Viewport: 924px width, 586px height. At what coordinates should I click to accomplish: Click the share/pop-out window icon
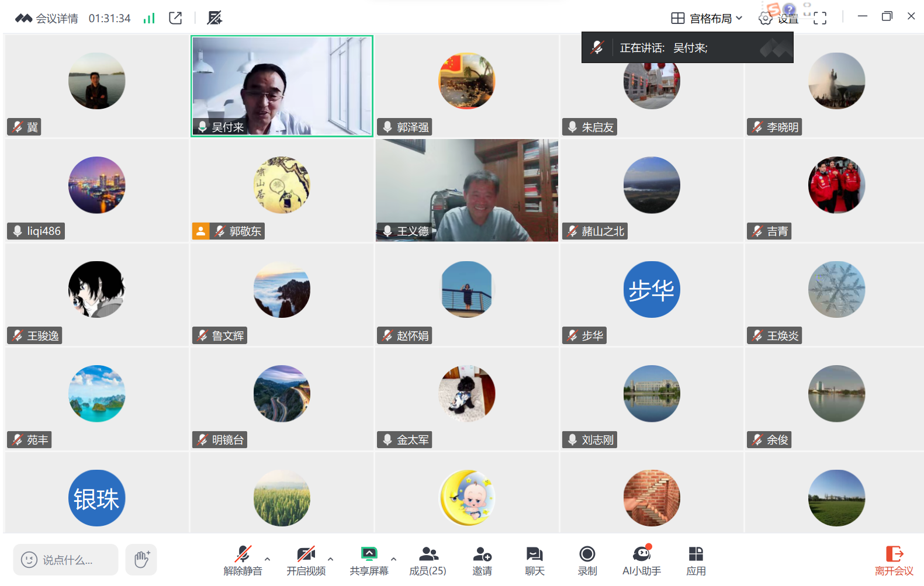tap(175, 18)
